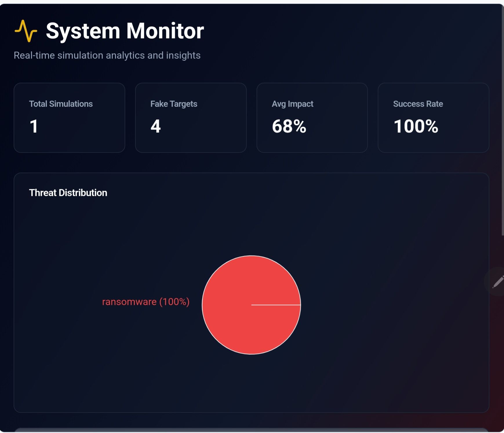This screenshot has width=504, height=433.
Task: Select the 68% average impact value
Action: [x=289, y=126]
